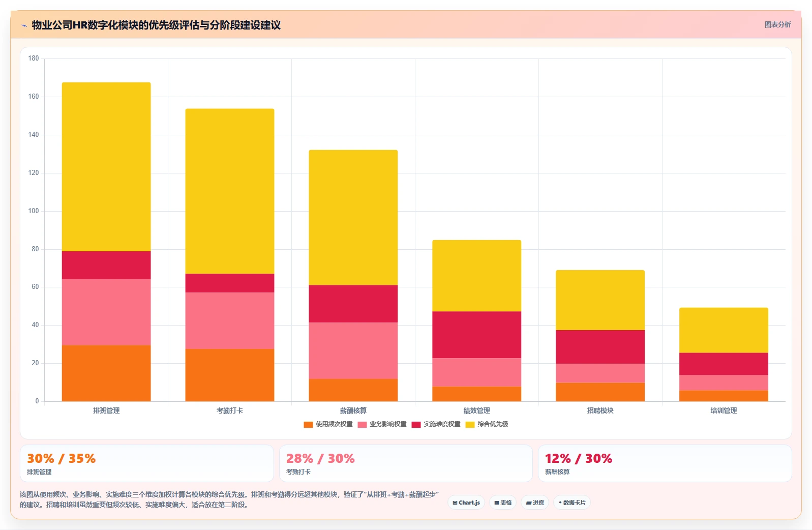Click the 100 y-axis tick label
The height and width of the screenshot is (530, 812).
click(34, 211)
